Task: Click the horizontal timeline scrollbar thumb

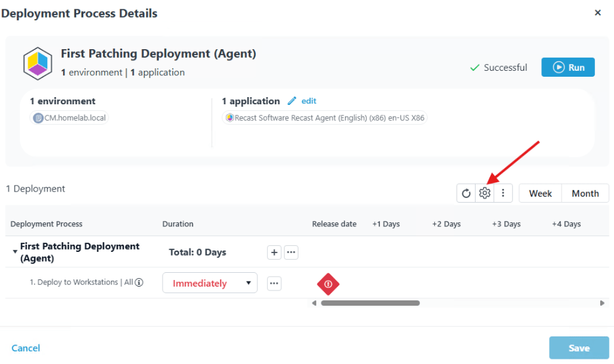Action: tap(371, 303)
